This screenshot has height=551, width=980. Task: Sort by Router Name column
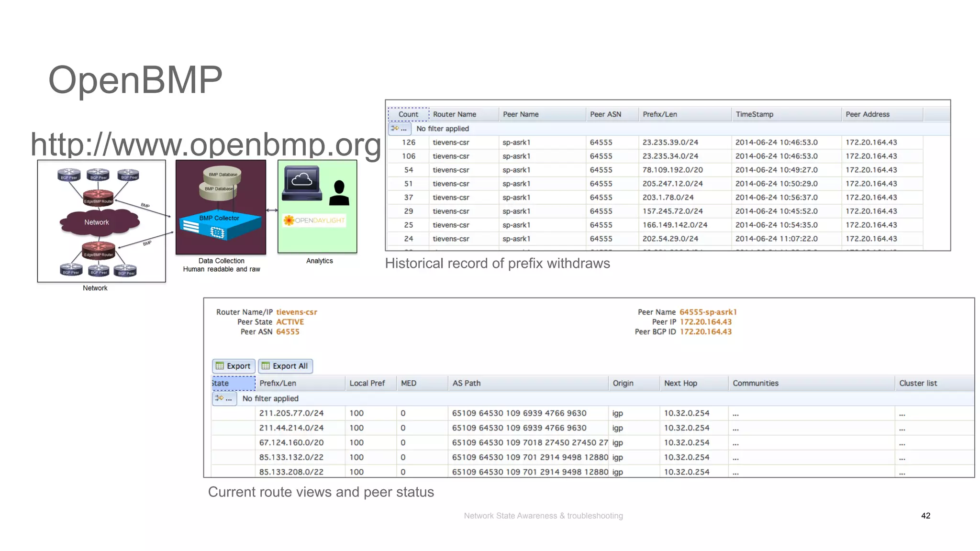464,114
